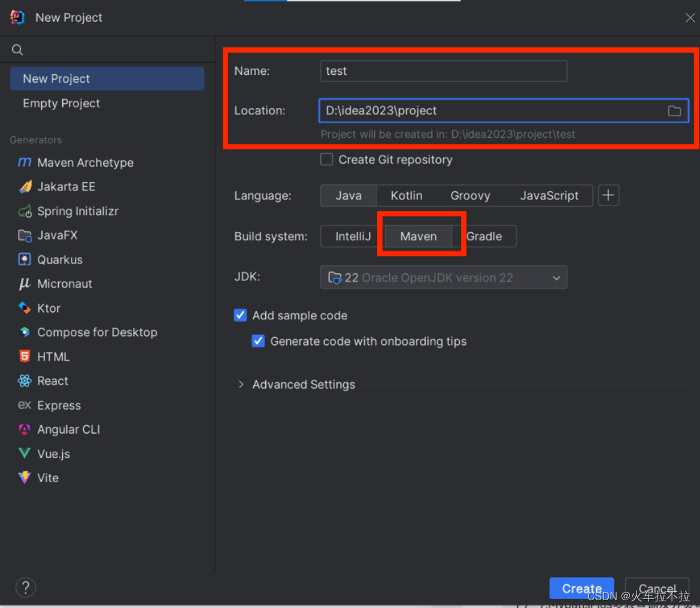This screenshot has height=608, width=700.
Task: Click the HTML5 shield icon
Action: [25, 356]
